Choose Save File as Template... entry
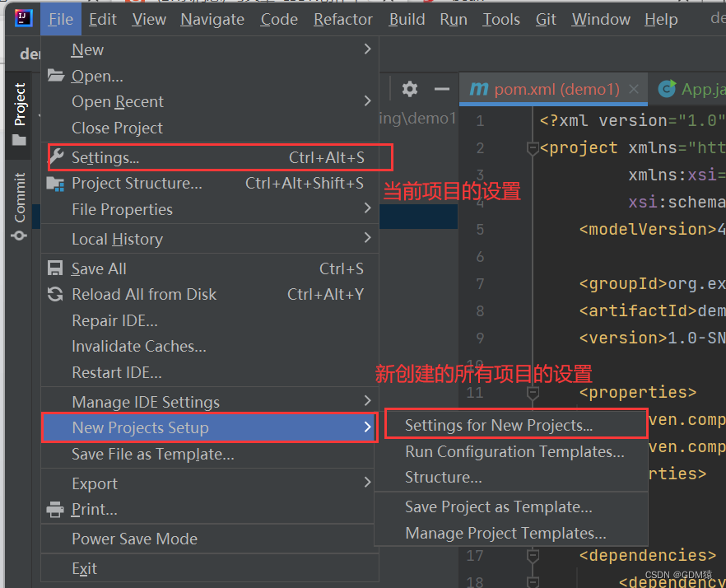This screenshot has height=588, width=726. (x=210, y=454)
